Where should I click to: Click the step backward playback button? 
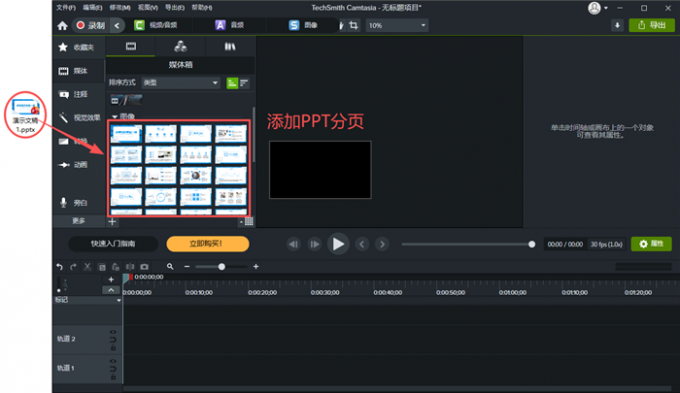294,244
